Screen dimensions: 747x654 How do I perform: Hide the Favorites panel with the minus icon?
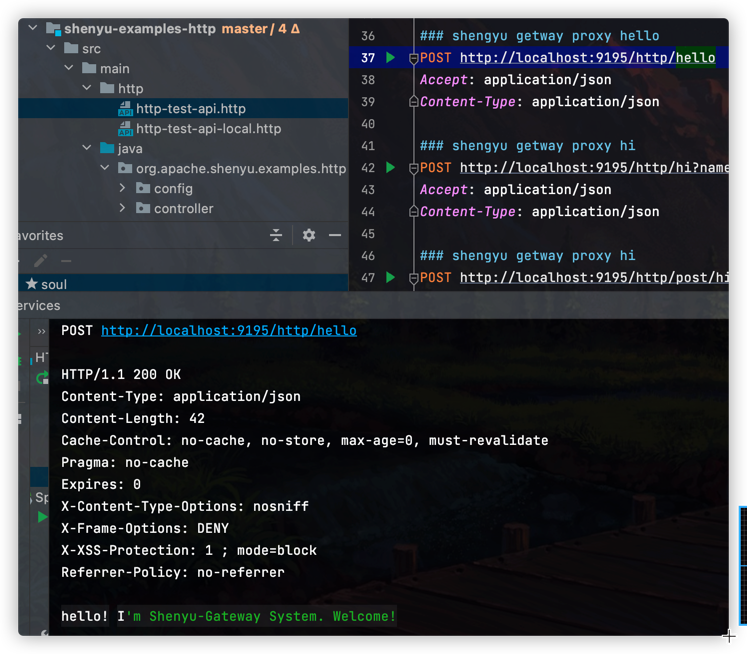tap(335, 235)
